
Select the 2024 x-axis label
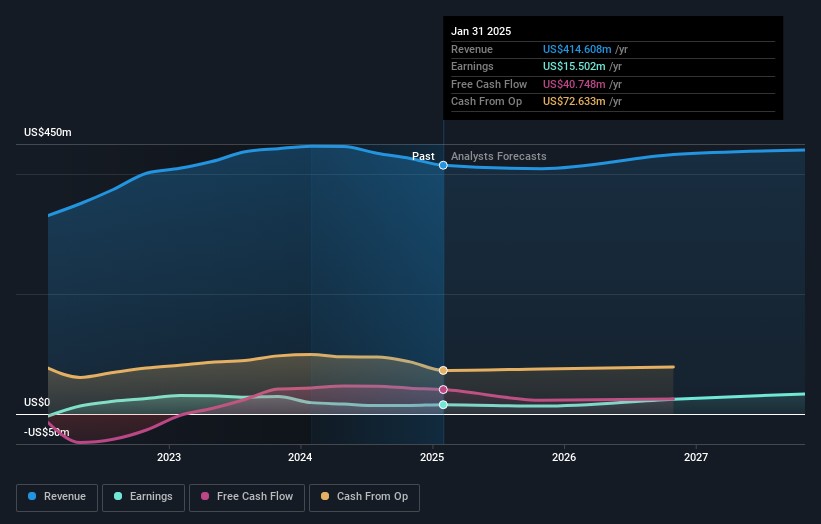point(300,458)
